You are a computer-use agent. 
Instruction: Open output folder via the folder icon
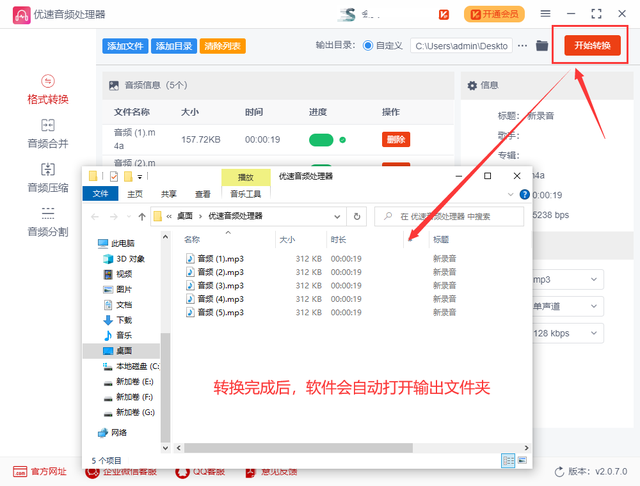(542, 45)
